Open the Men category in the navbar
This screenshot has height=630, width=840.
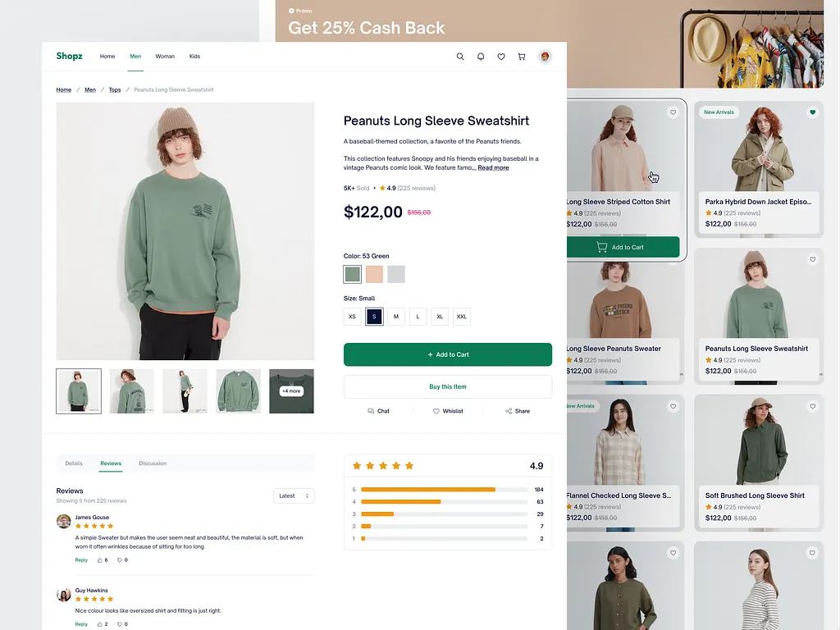point(135,57)
